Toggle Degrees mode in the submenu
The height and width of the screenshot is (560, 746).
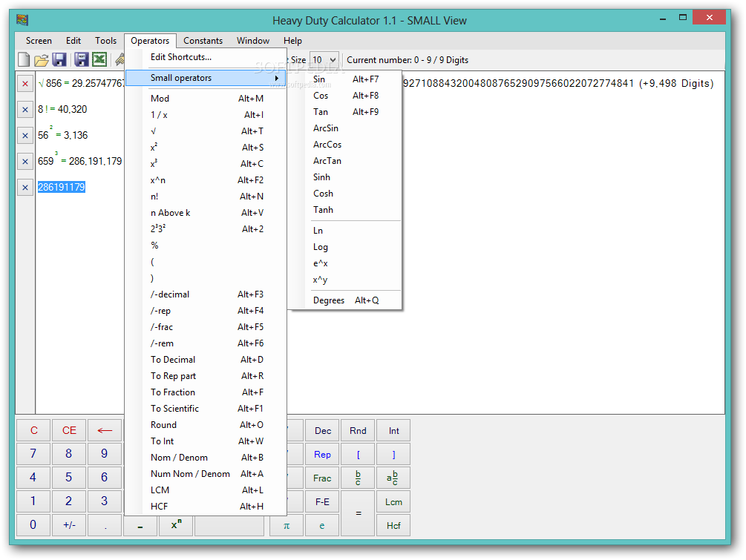tap(346, 300)
